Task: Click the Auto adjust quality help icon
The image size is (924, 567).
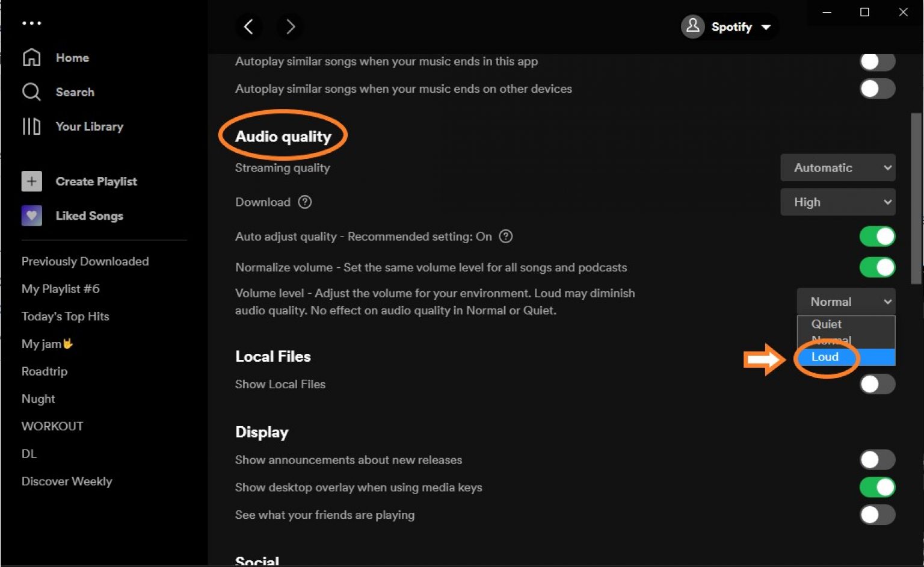Action: click(x=506, y=236)
